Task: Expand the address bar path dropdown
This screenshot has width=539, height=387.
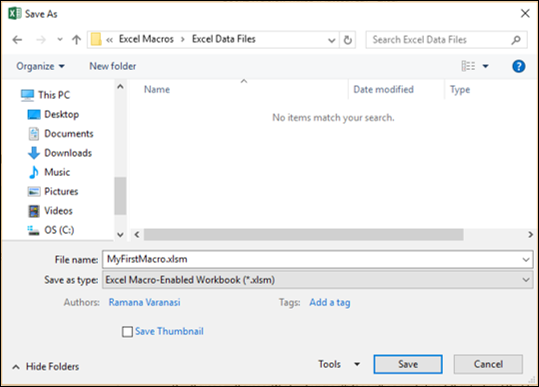Action: pos(331,40)
